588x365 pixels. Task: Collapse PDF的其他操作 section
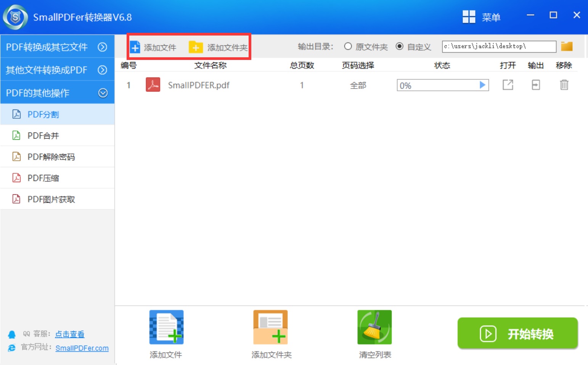coord(57,93)
